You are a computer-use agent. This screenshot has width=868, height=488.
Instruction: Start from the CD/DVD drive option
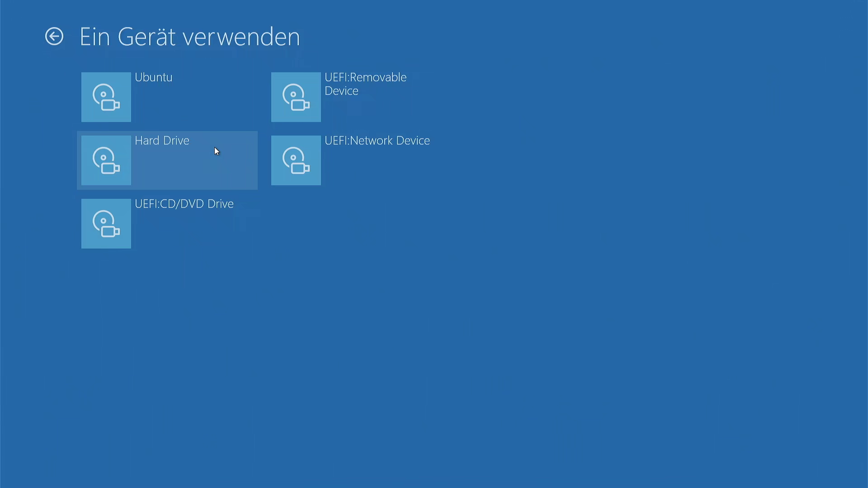pos(167,224)
